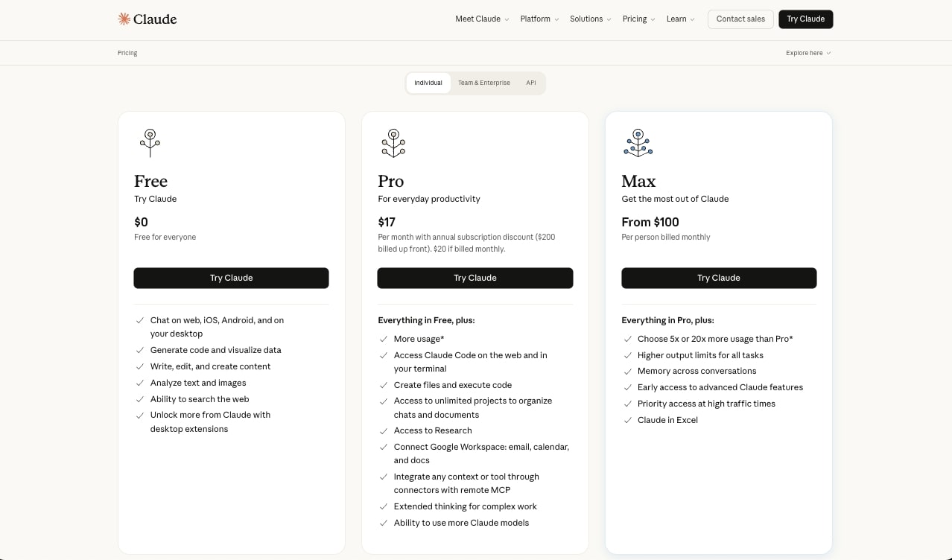
Task: Click 'Create files and execute code' feature
Action: [x=453, y=385]
